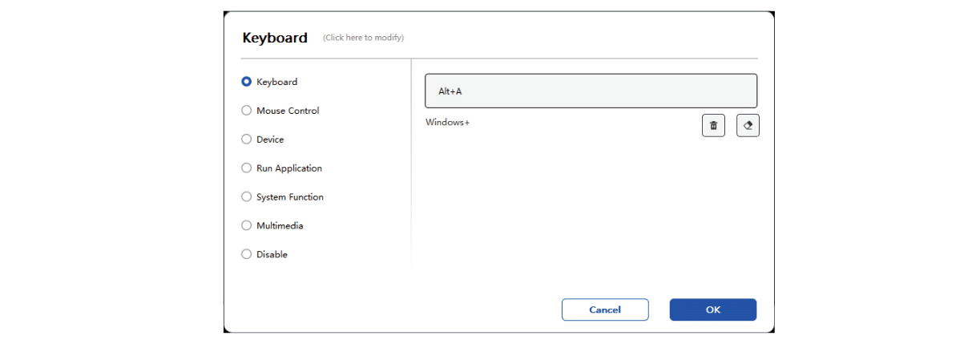Click the Windows+ modifier text
This screenshot has height=344, width=980.
pos(447,123)
